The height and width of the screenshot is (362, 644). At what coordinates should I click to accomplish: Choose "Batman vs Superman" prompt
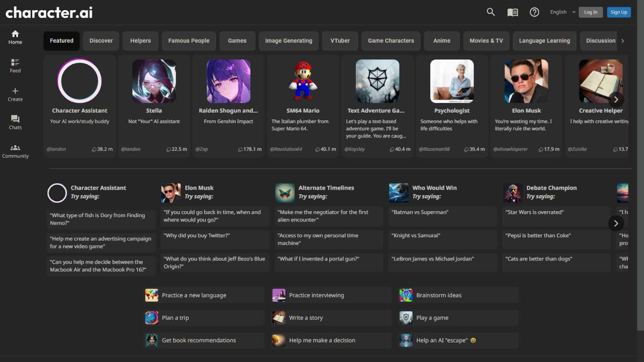(x=443, y=216)
